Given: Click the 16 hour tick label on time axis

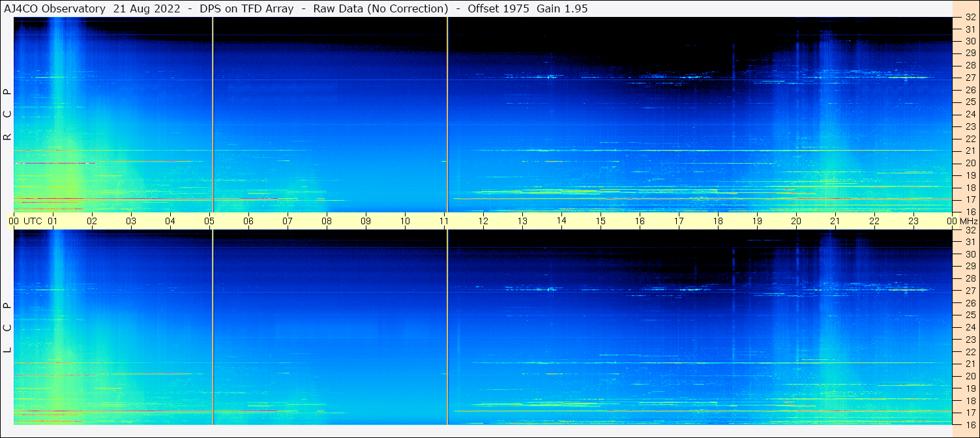Looking at the screenshot, I should pyautogui.click(x=640, y=221).
